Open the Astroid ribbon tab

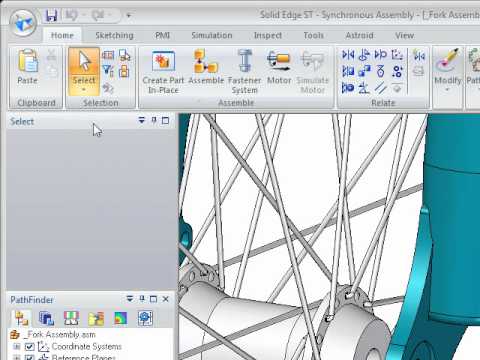[359, 35]
